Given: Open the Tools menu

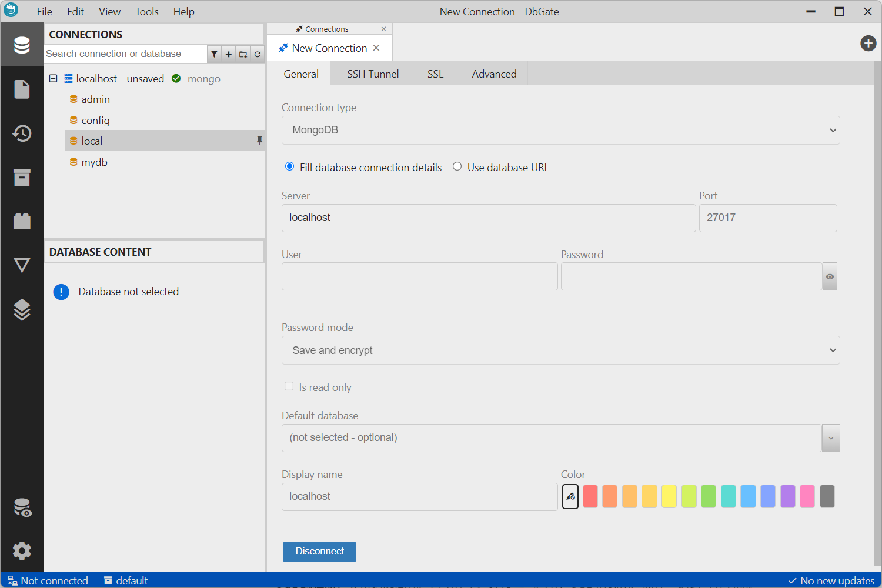Looking at the screenshot, I should pos(146,12).
